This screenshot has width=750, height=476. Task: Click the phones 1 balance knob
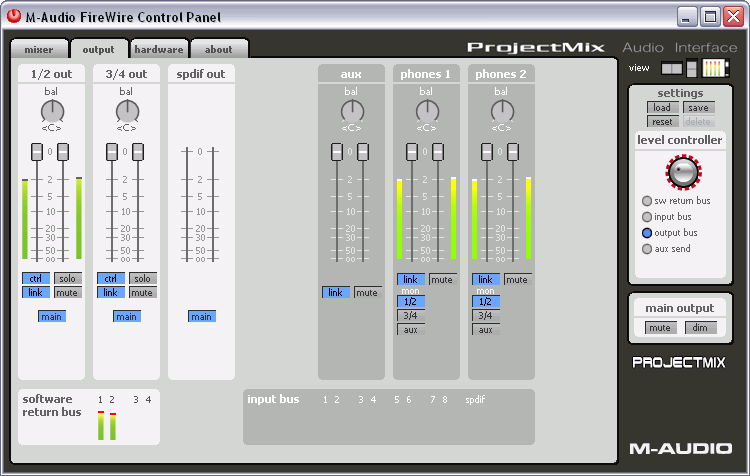coord(427,112)
